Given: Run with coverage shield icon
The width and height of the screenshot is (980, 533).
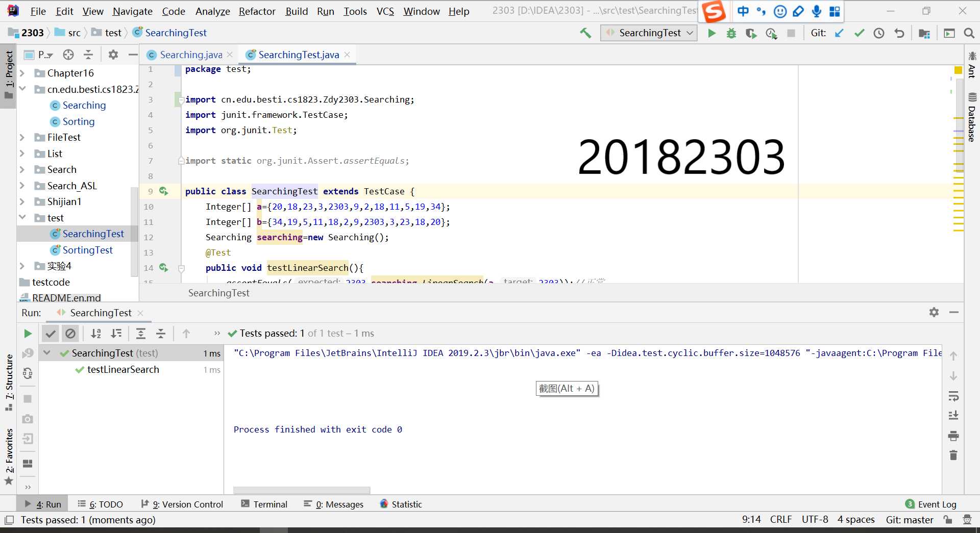Looking at the screenshot, I should pos(751,33).
